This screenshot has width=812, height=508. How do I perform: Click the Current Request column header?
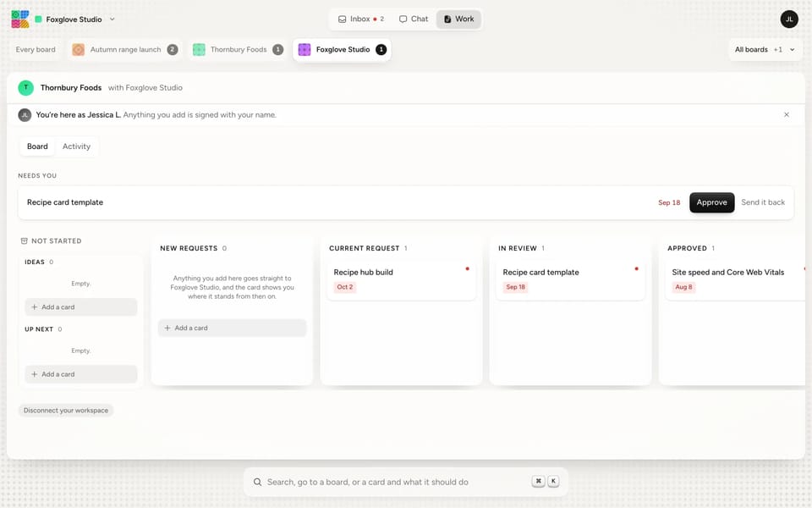(x=364, y=248)
